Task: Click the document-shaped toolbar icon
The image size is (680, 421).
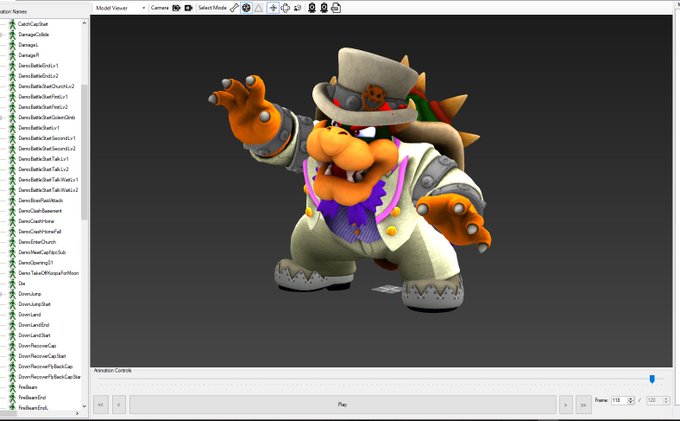Action: (x=336, y=8)
